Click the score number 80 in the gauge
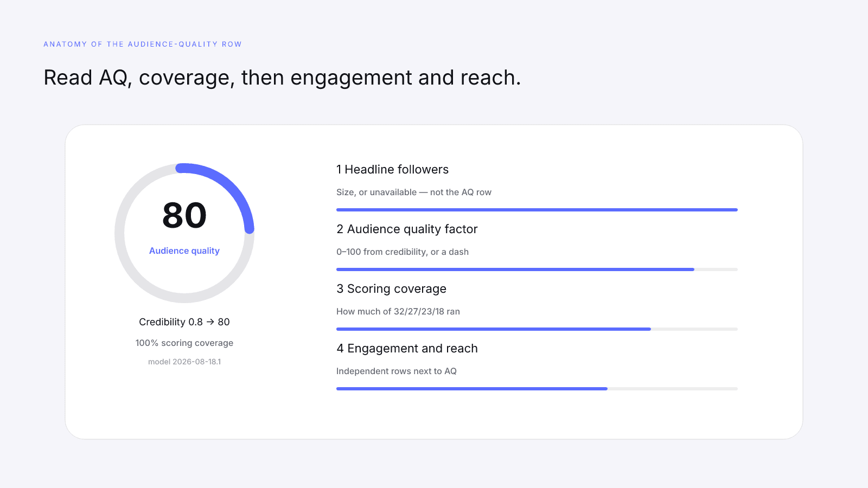868x488 pixels. [x=184, y=215]
